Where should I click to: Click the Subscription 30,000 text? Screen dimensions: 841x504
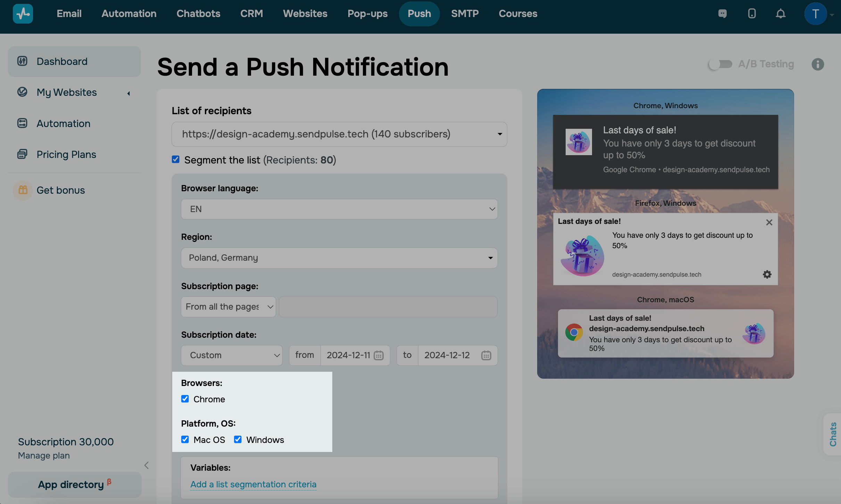66,442
